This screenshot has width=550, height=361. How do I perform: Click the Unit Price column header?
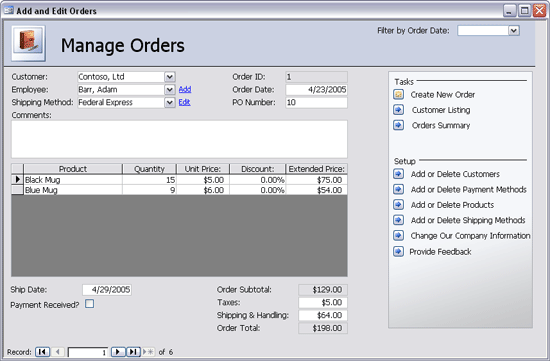coord(203,169)
